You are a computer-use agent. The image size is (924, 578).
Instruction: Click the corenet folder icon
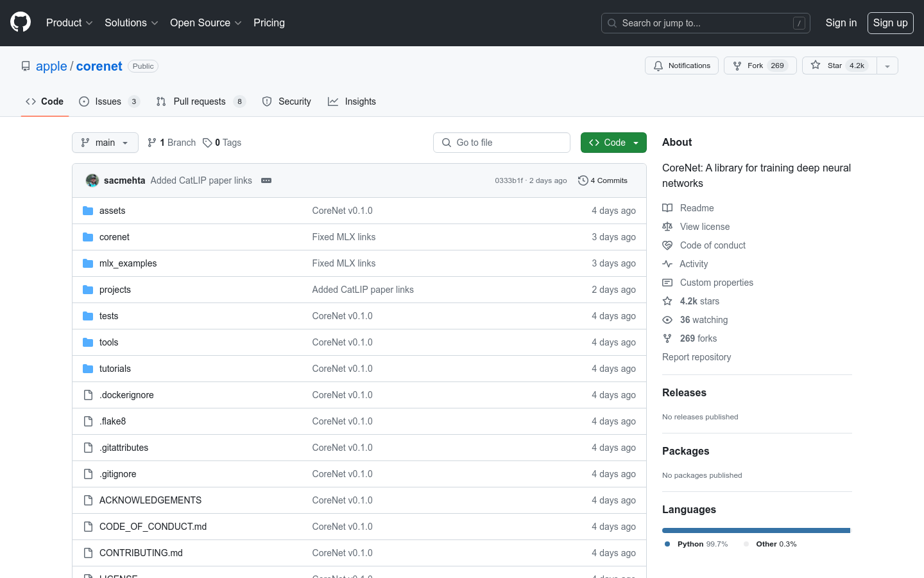(88, 237)
